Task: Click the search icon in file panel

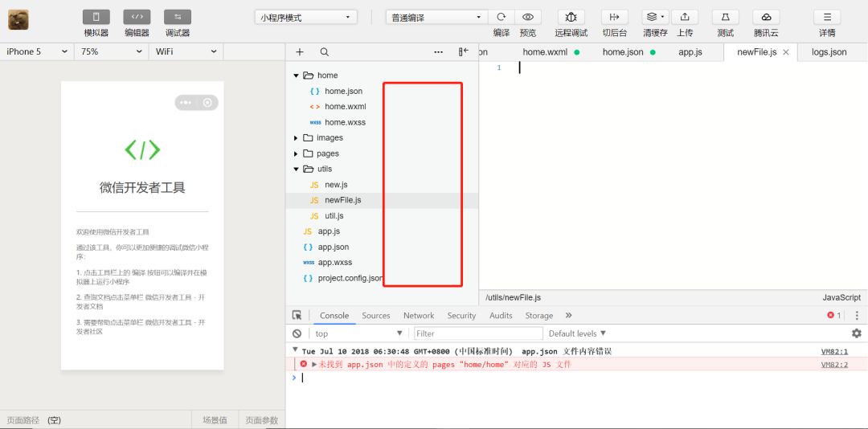Action: [325, 52]
